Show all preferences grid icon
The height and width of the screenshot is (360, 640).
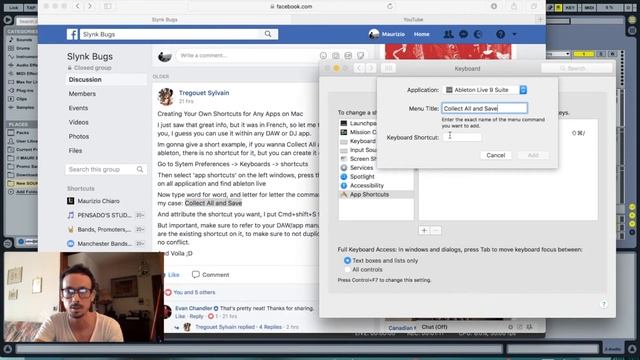pyautogui.click(x=388, y=68)
